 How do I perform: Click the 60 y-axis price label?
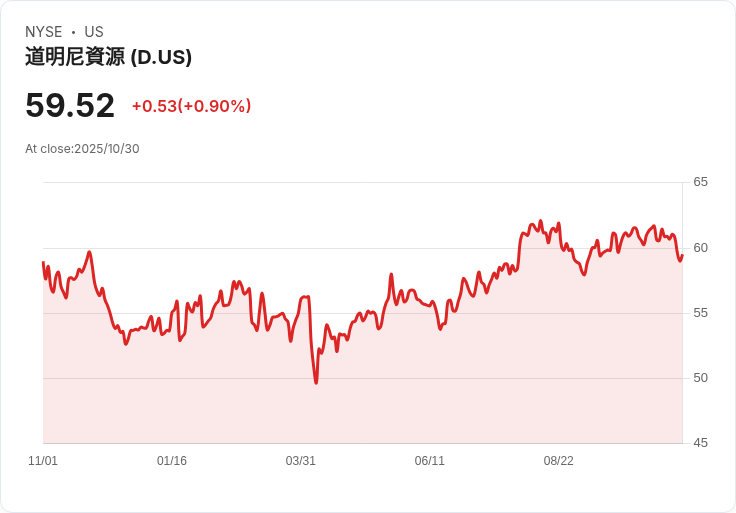[700, 248]
